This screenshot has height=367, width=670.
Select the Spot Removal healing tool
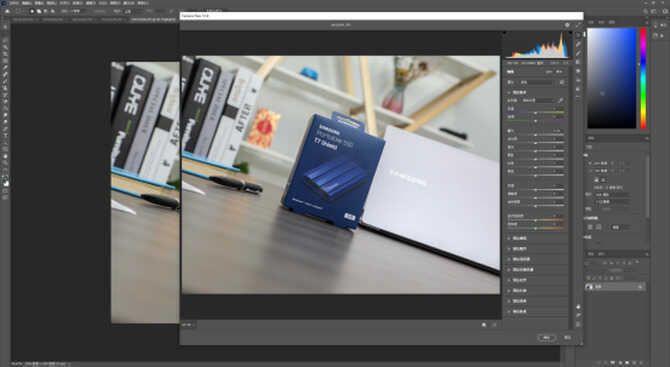[579, 53]
